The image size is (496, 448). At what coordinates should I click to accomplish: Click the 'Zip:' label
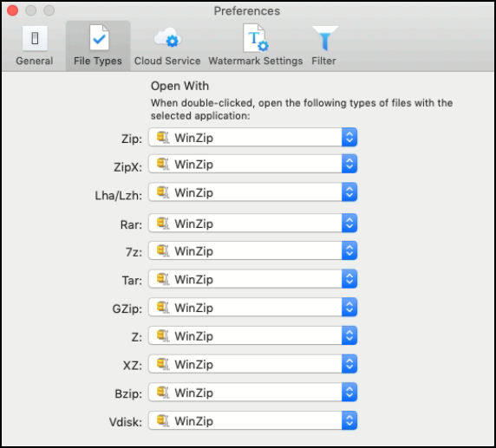(132, 139)
